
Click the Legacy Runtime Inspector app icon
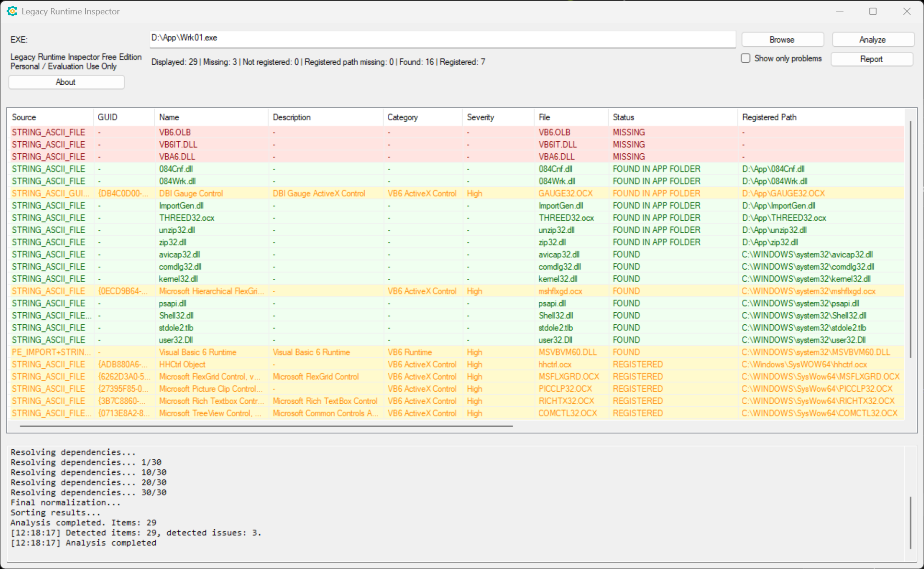12,11
